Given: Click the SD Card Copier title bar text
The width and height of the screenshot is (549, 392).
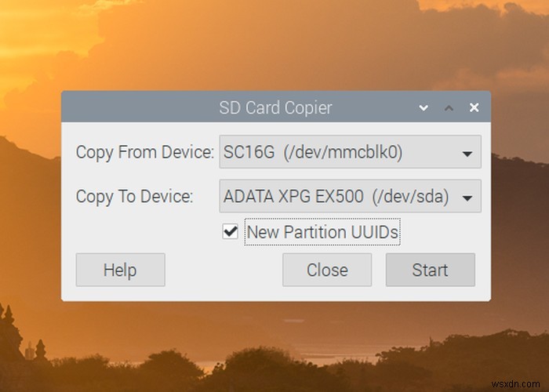Looking at the screenshot, I should point(275,107).
